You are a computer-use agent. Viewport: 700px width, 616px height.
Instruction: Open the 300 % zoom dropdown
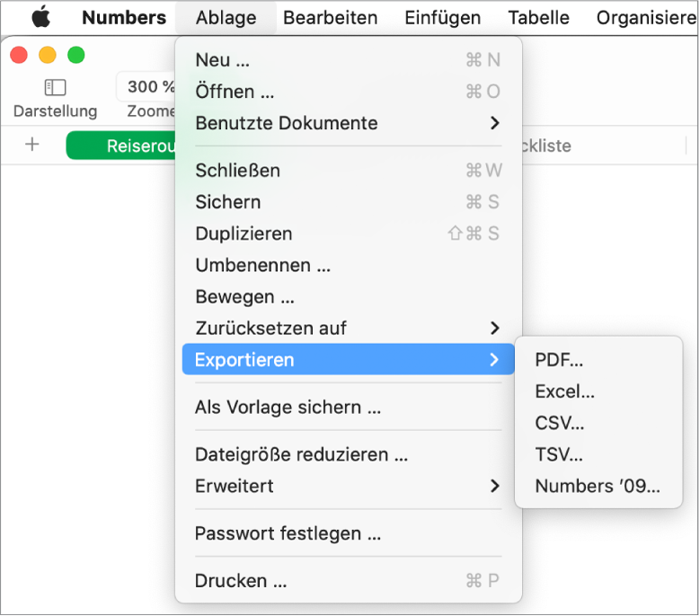146,86
